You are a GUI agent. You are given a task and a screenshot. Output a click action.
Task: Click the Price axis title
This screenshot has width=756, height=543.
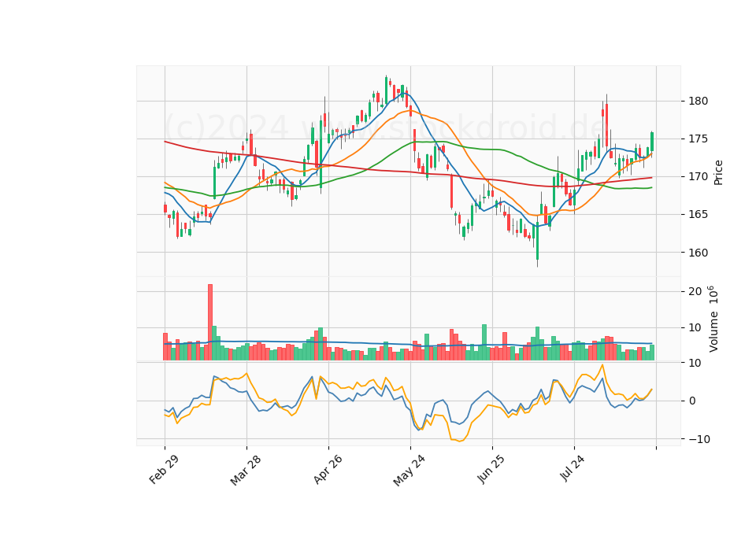tap(718, 172)
